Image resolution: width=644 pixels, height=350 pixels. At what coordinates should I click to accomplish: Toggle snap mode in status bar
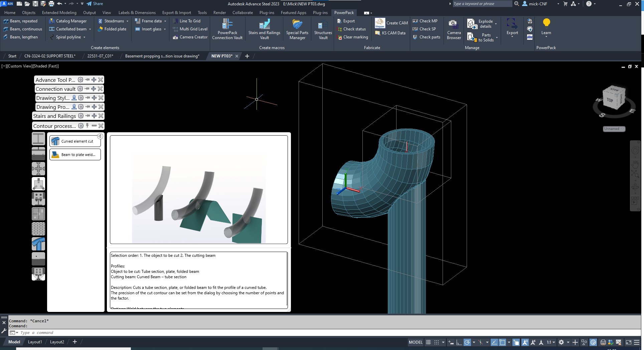click(x=437, y=342)
